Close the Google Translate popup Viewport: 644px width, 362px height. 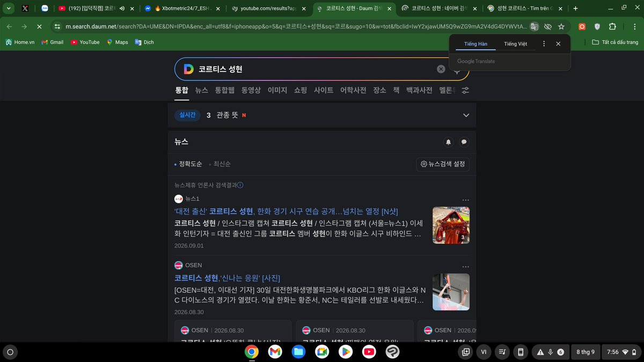tap(558, 44)
